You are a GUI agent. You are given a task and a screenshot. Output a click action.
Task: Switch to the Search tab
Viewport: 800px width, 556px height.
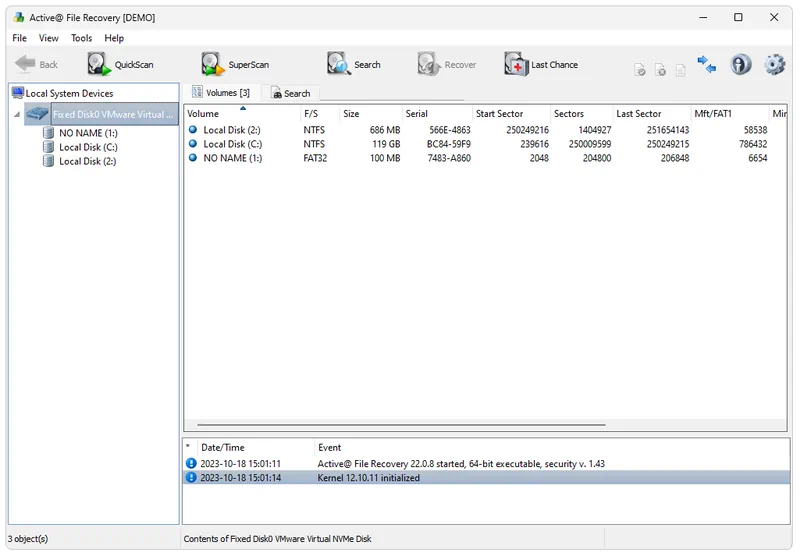coord(291,93)
